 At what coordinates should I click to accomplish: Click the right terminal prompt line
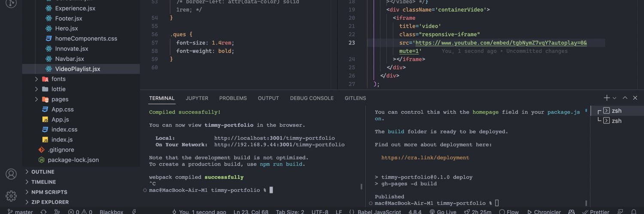437,203
